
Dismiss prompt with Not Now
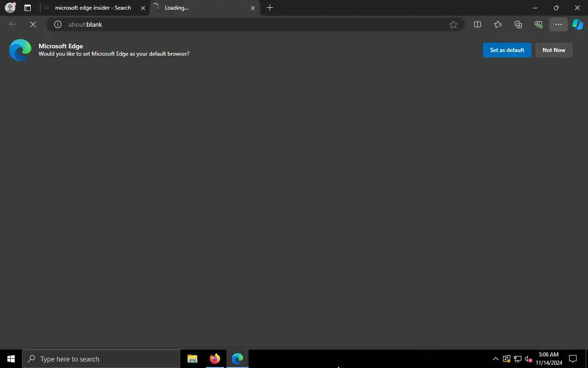click(x=554, y=50)
